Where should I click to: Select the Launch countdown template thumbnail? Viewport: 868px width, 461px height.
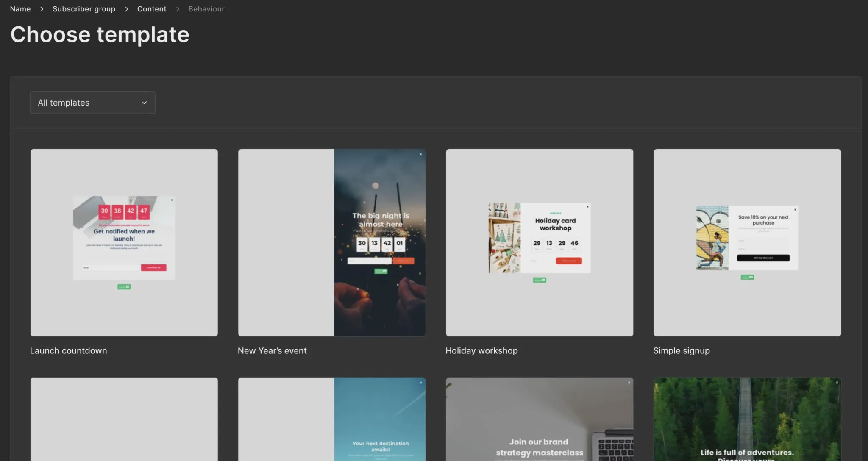[x=124, y=242]
